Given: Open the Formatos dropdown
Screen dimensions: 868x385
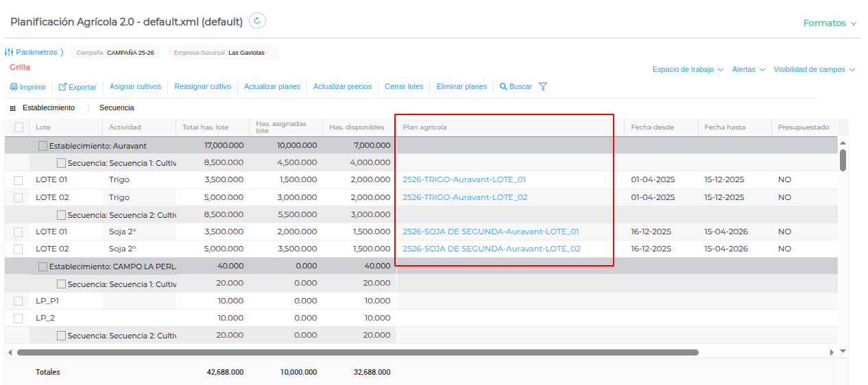Looking at the screenshot, I should click(830, 23).
